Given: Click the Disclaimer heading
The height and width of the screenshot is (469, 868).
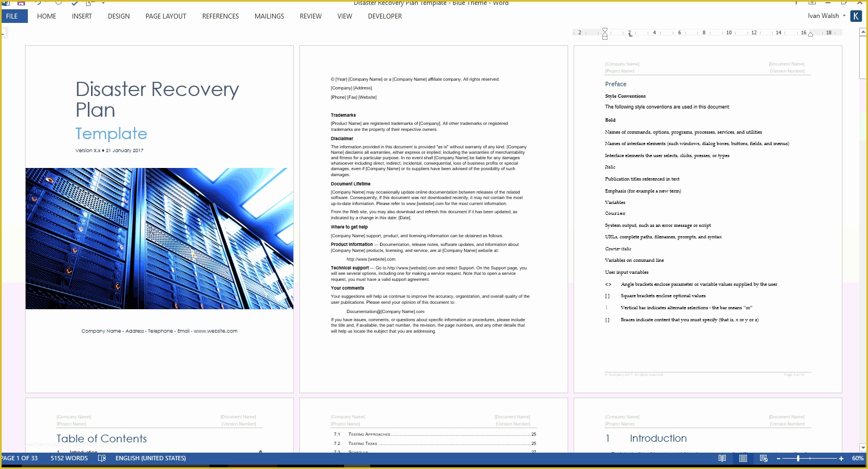Looking at the screenshot, I should [x=342, y=139].
